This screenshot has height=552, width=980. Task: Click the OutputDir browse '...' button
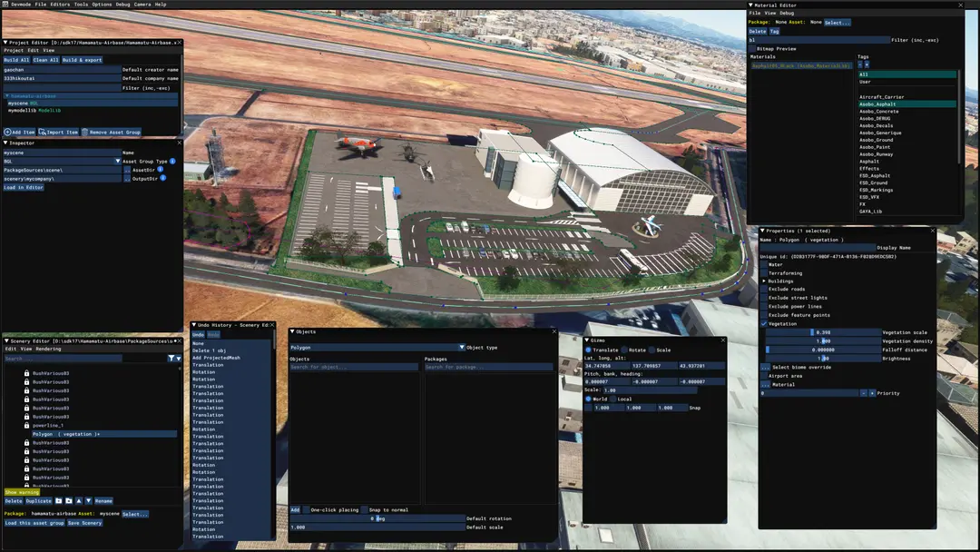click(127, 179)
